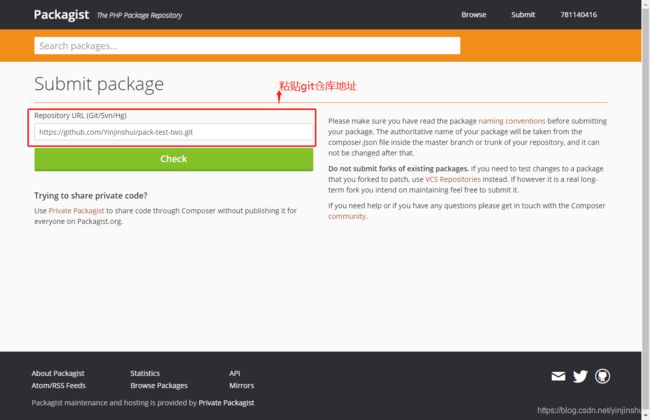Open the GitHub icon in footer
Screen dimensions: 650x420
602,376
